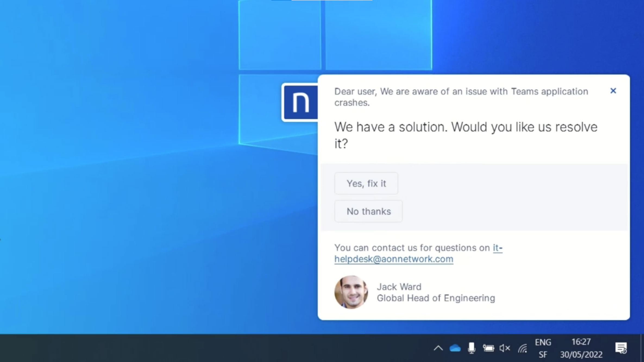Image resolution: width=644 pixels, height=362 pixels.
Task: Dismiss the Teams issue notification popup
Action: (x=613, y=91)
